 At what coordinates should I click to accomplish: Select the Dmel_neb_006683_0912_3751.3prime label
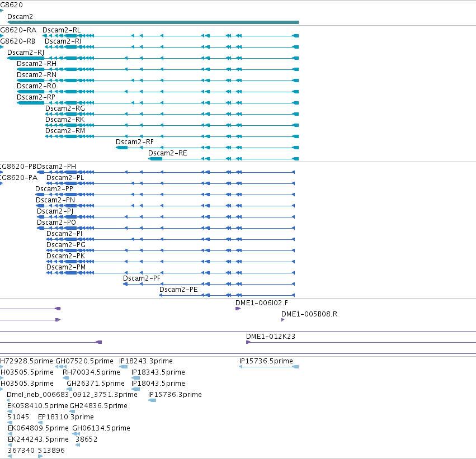click(72, 395)
